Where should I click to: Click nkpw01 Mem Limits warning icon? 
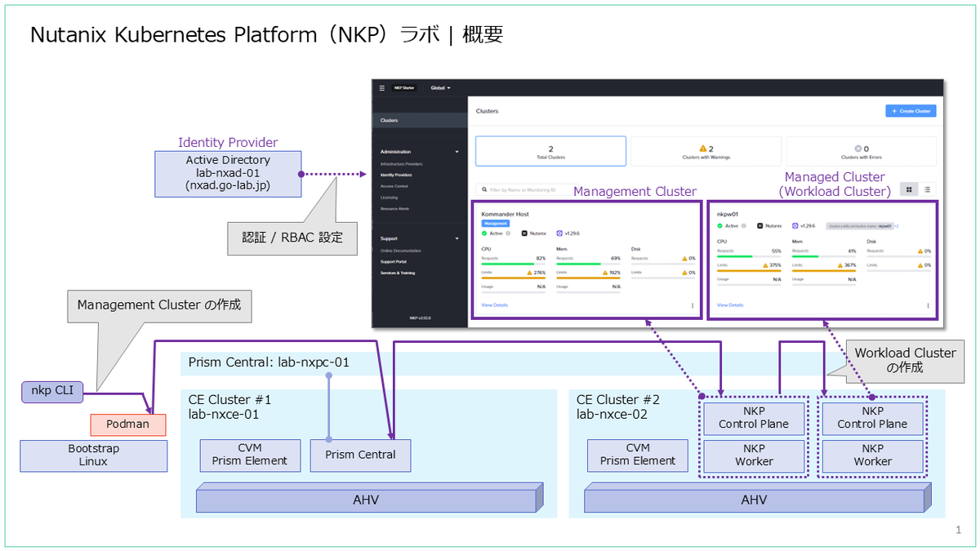point(840,264)
